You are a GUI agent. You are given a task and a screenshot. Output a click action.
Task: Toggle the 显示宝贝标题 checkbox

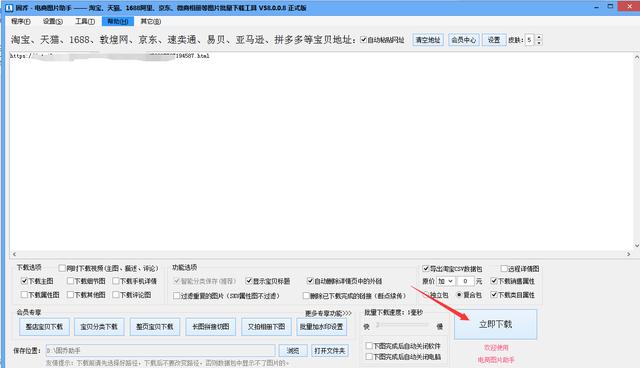tap(249, 281)
